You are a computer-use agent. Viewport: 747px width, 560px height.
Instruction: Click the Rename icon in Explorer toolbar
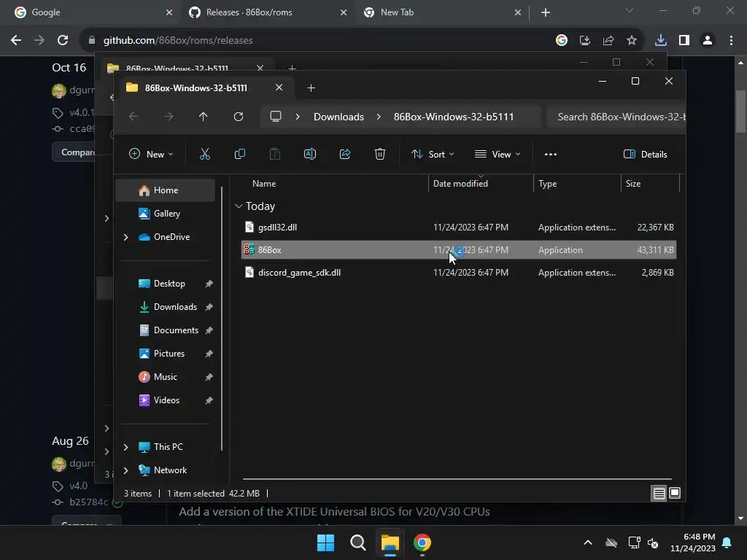pos(309,154)
